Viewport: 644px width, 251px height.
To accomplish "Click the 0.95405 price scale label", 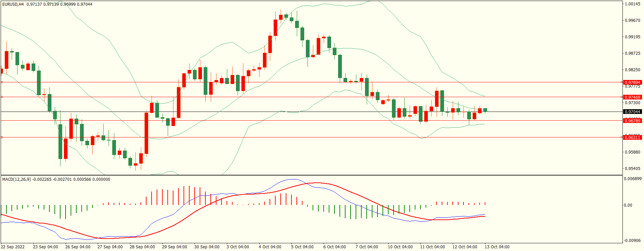I will [x=633, y=169].
